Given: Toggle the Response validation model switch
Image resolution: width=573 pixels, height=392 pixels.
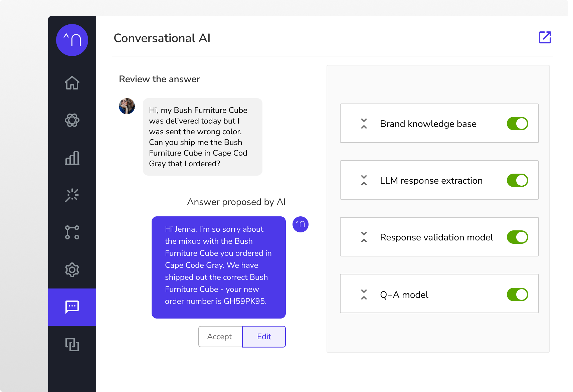Looking at the screenshot, I should (x=518, y=237).
